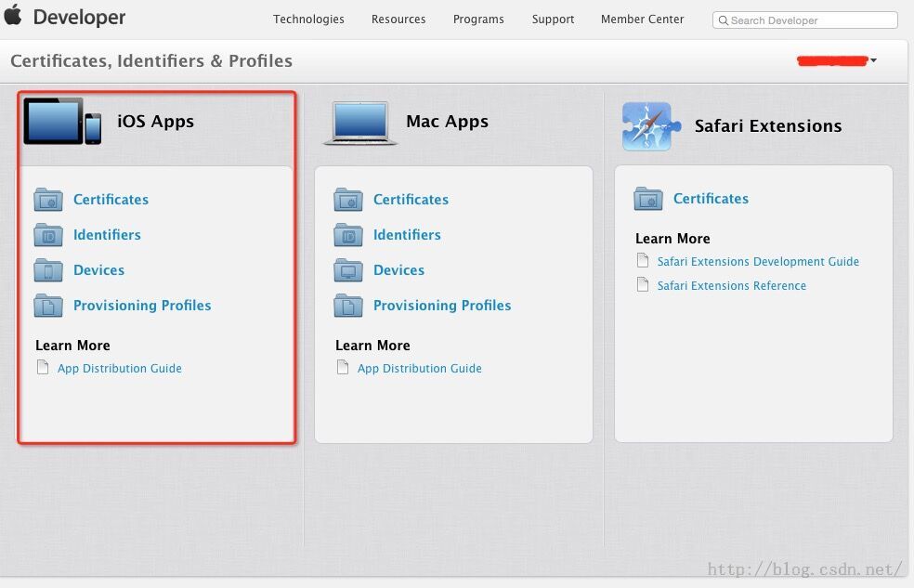914x588 pixels.
Task: Click the iOS Provisioning Profiles folder icon
Action: (48, 306)
